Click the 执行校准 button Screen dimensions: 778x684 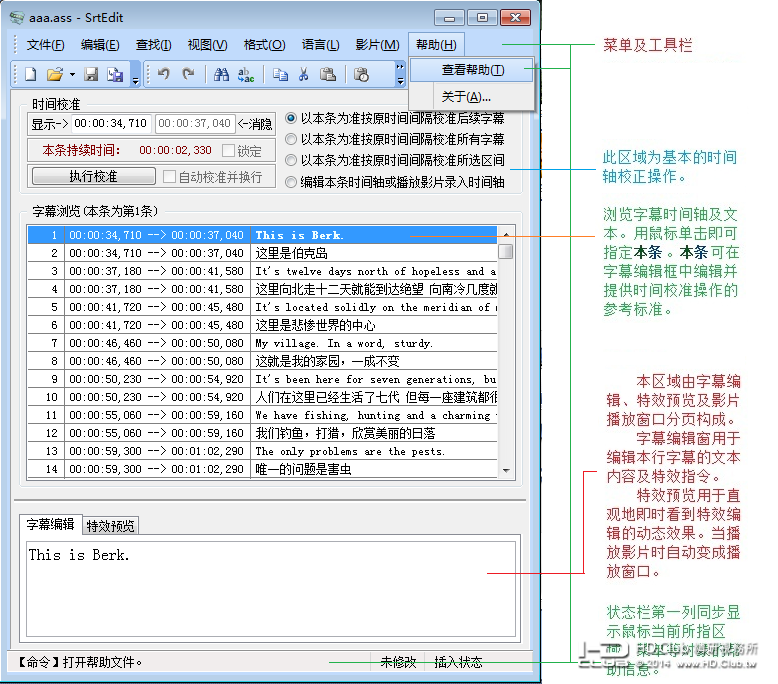pyautogui.click(x=93, y=176)
